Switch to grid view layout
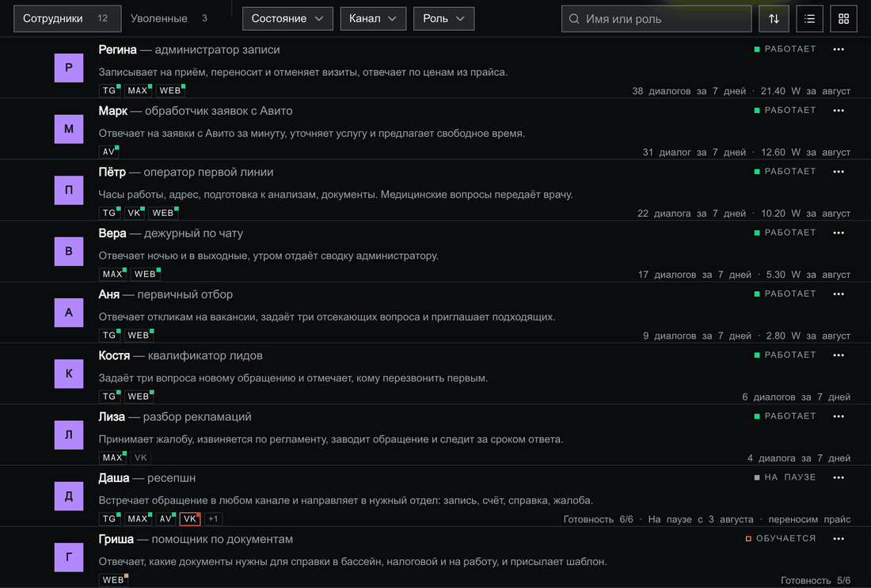Screen dimensions: 871x588 843,19
